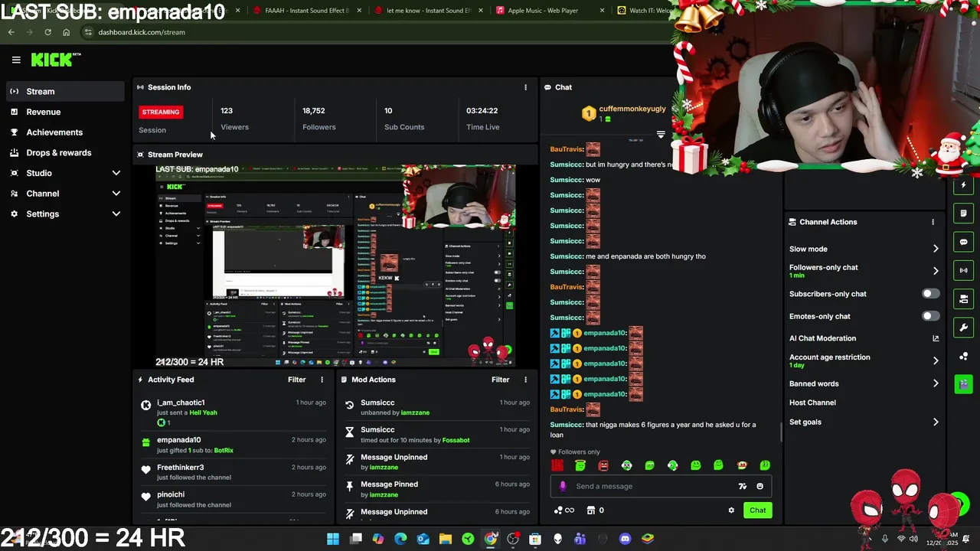Open the Channel Actions three-dot menu

[x=933, y=222]
